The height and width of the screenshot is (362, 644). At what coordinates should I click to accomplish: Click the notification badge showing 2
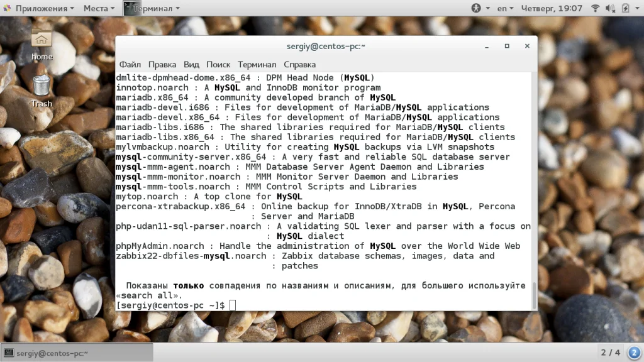coord(634,353)
